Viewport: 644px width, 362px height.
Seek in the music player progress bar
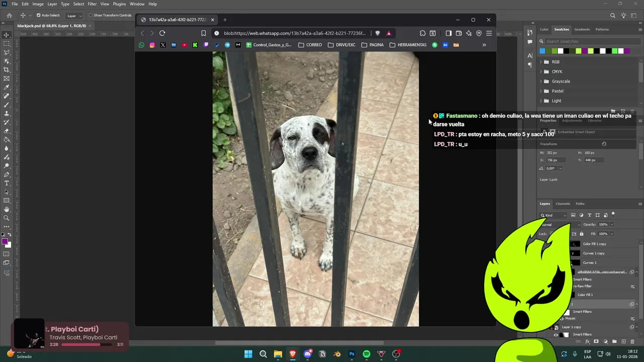point(87,344)
